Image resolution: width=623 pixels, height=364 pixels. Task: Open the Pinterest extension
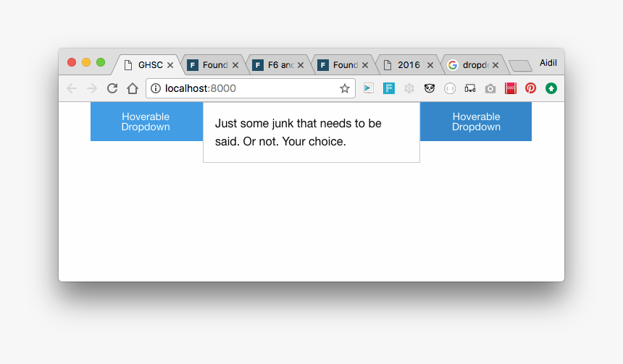(530, 88)
